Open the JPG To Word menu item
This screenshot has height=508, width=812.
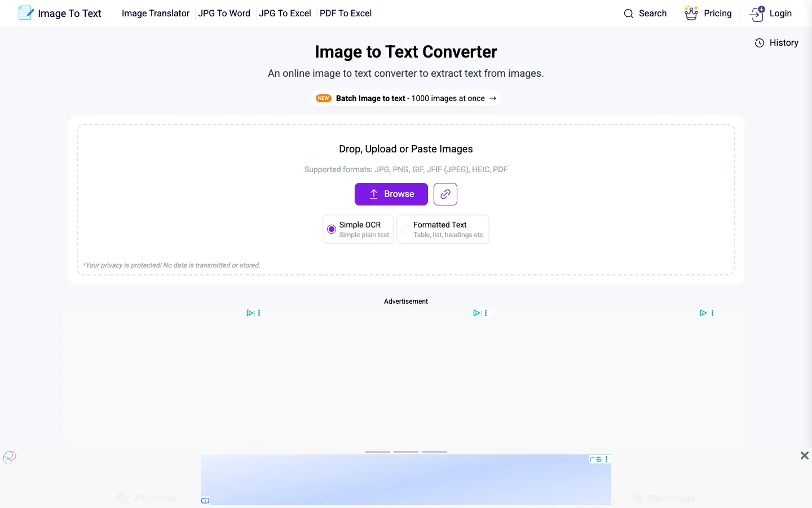224,14
